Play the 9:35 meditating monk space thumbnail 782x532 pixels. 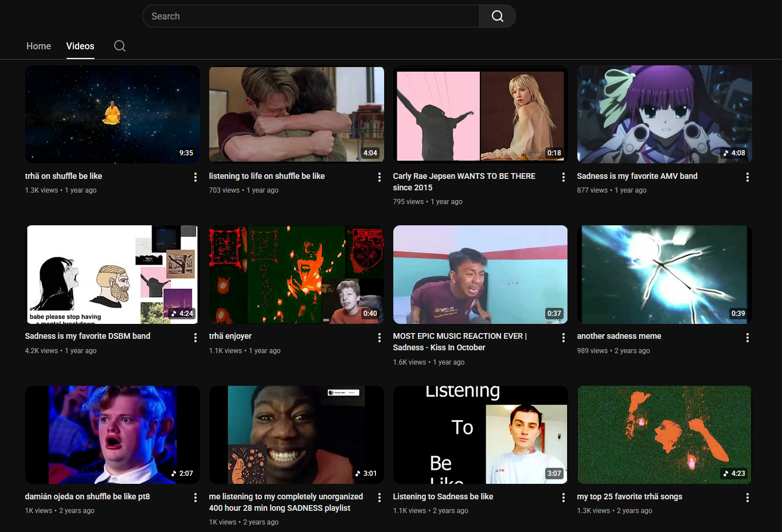(x=112, y=114)
